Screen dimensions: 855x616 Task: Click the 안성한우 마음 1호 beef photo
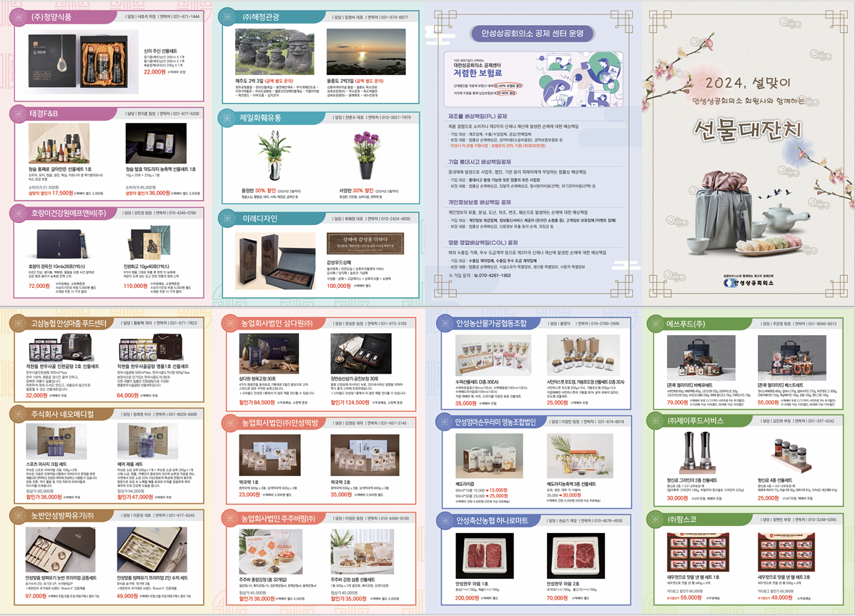coord(484,557)
